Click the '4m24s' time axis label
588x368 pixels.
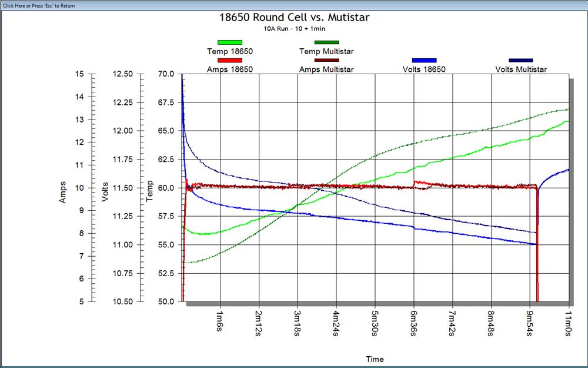pyautogui.click(x=336, y=323)
